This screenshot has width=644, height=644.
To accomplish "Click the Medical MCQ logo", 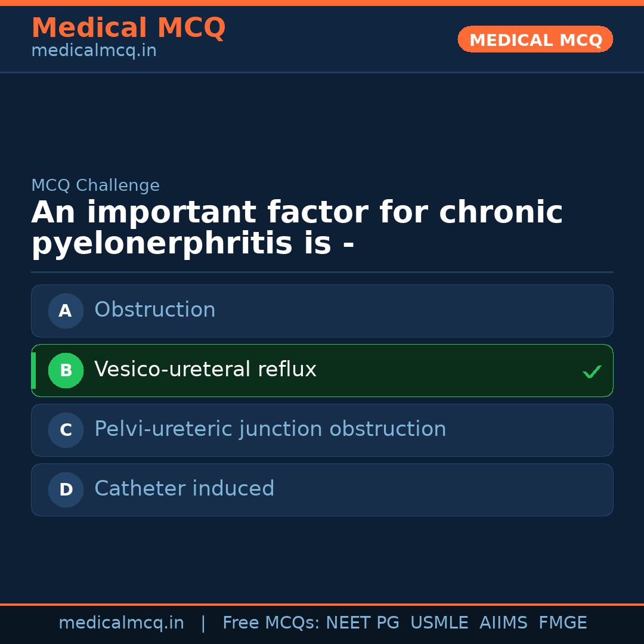I will point(128,27).
